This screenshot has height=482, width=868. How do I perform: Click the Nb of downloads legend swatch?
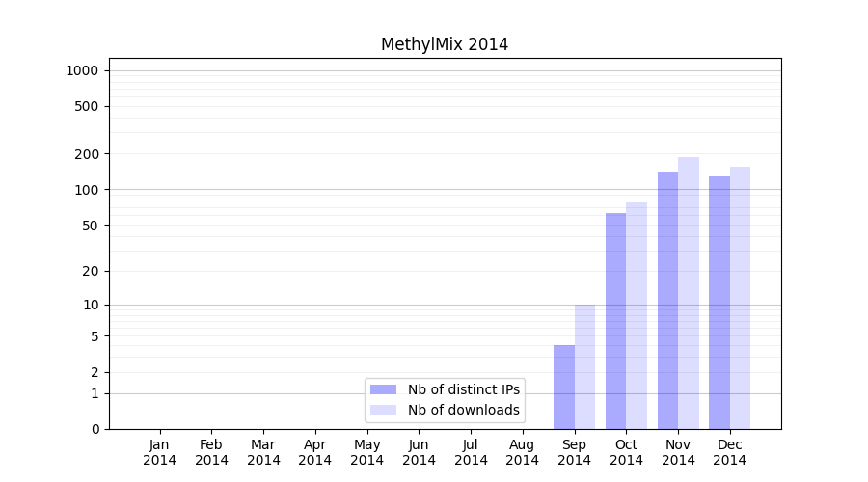tap(383, 410)
